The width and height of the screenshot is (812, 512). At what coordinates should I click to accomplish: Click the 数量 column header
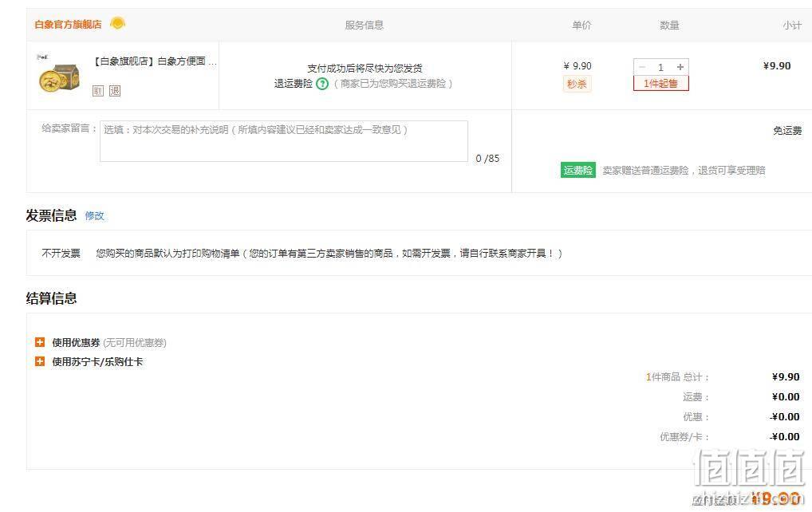(x=669, y=25)
